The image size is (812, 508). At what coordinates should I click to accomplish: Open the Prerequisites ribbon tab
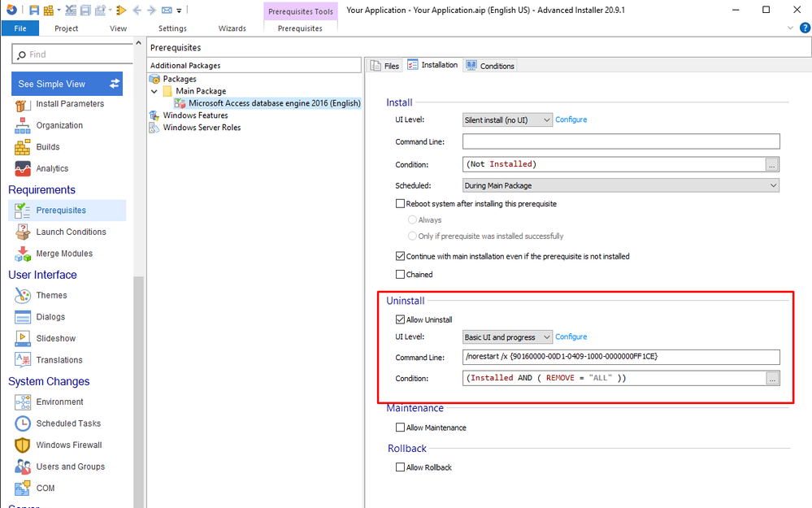(301, 28)
